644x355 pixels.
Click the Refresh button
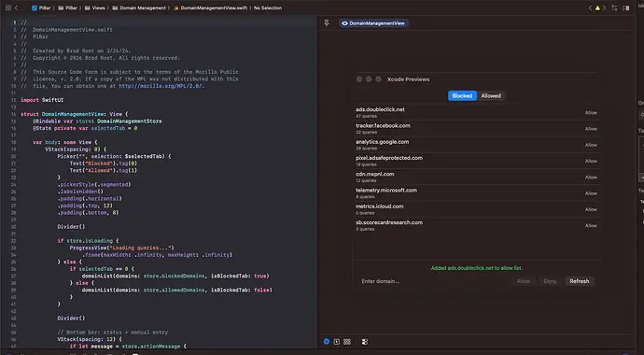pyautogui.click(x=579, y=281)
